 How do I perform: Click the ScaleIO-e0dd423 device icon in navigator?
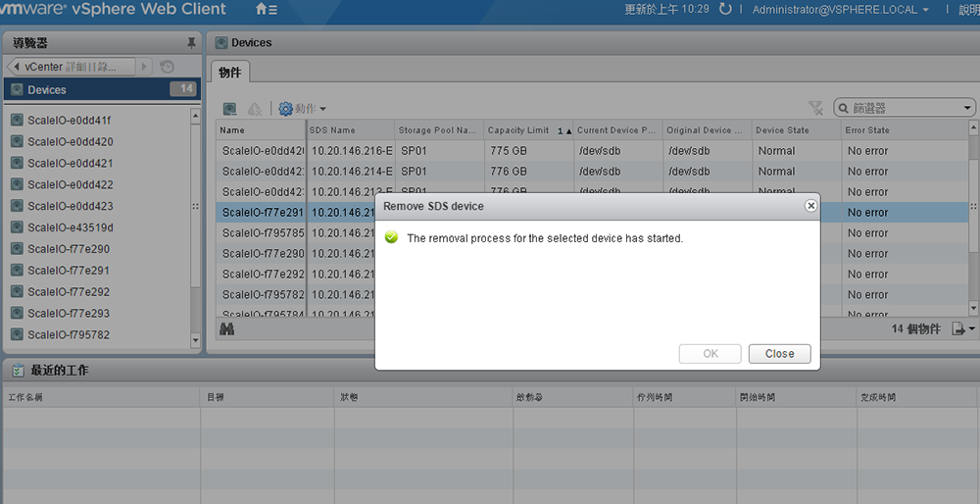[x=17, y=206]
